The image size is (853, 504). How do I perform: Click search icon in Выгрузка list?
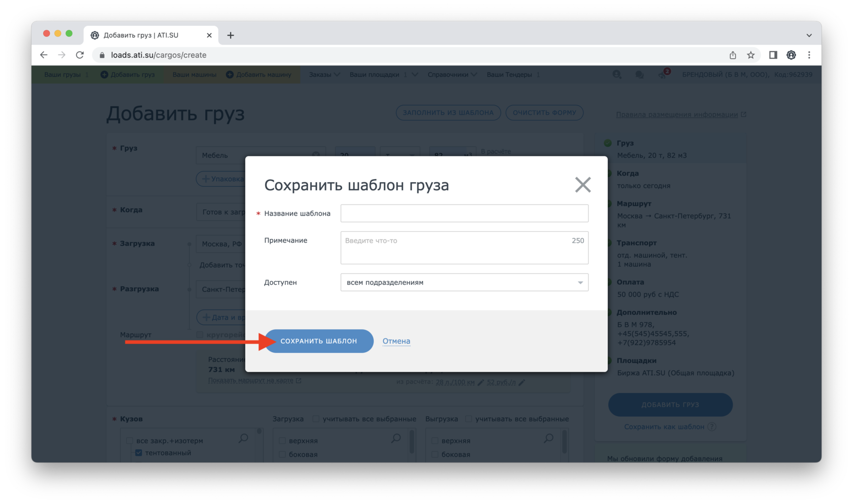pos(549,438)
